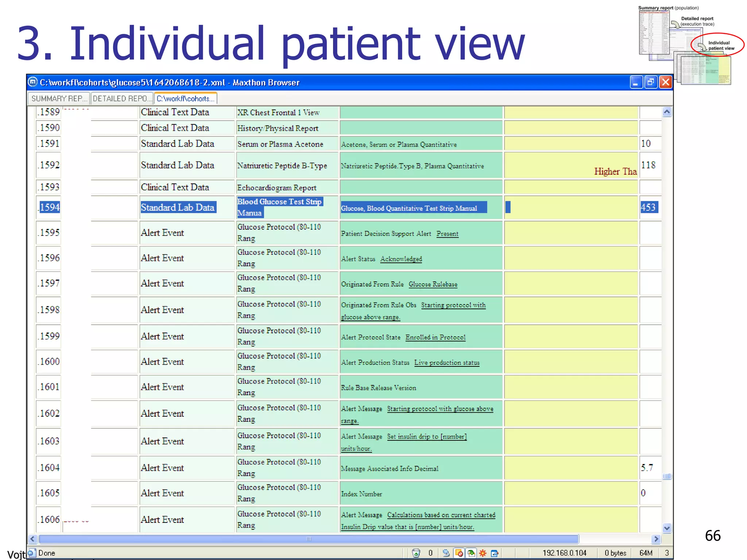Click the network computers status bar icon

coord(446,553)
